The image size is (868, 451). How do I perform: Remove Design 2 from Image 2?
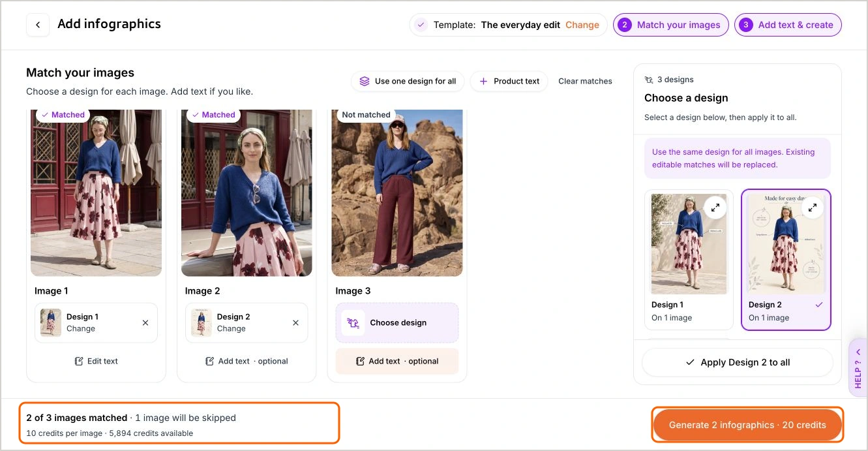295,322
